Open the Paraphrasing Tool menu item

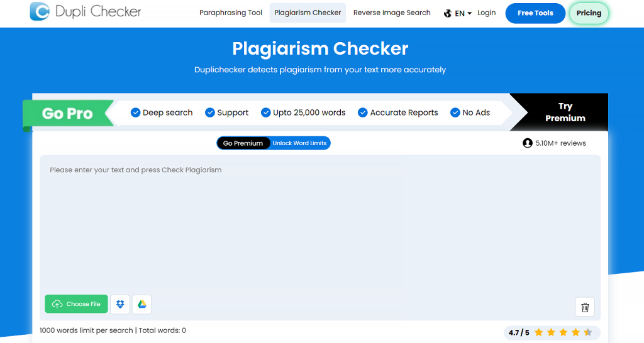[230, 13]
